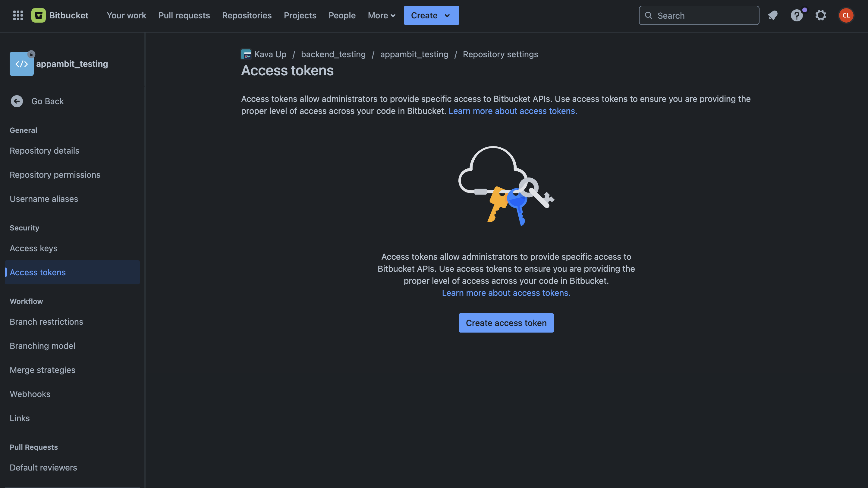Go to Repositories in top navigation
This screenshot has width=868, height=488.
pos(247,15)
